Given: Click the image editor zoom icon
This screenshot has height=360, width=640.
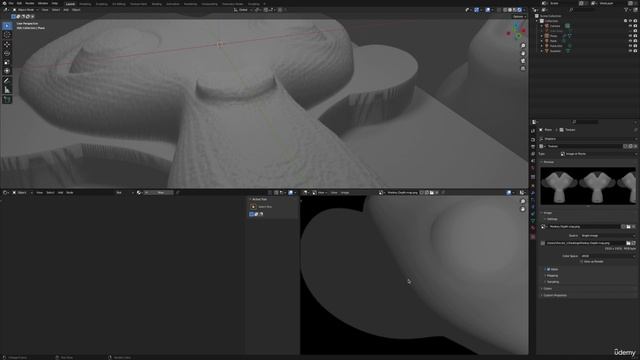Looking at the screenshot, I should (523, 202).
